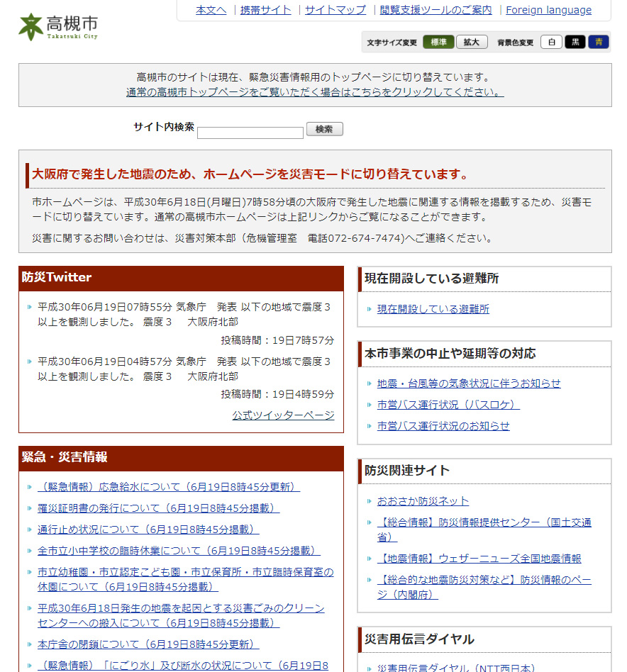
Task: Open 通行止め状況について link
Action: (x=148, y=530)
